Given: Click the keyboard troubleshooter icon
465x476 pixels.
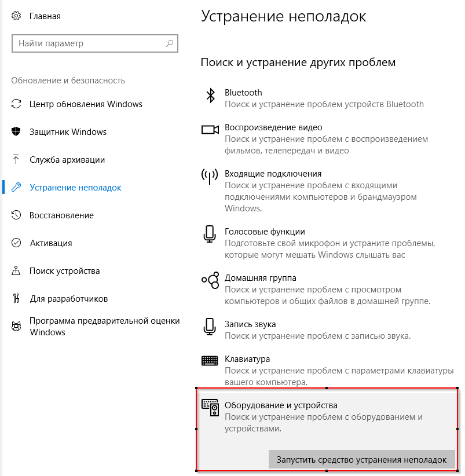Looking at the screenshot, I should (210, 361).
